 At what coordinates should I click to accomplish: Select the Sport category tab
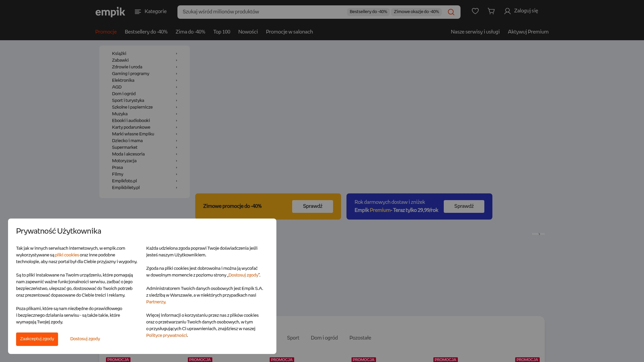click(x=293, y=338)
